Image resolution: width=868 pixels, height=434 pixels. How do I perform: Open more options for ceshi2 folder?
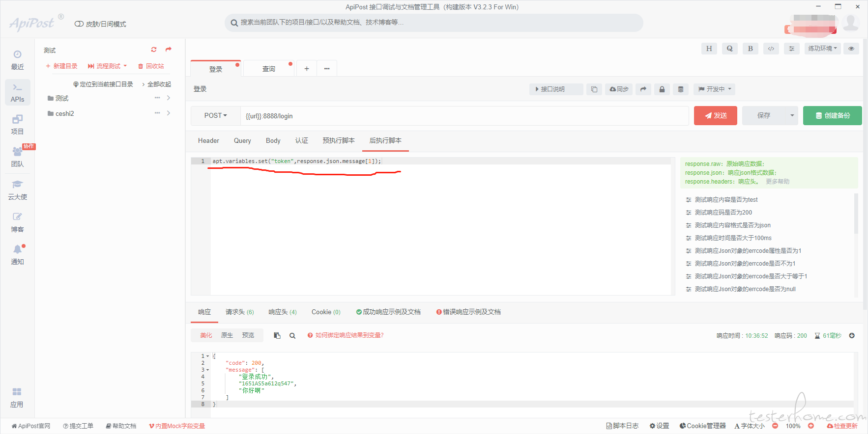coord(157,113)
